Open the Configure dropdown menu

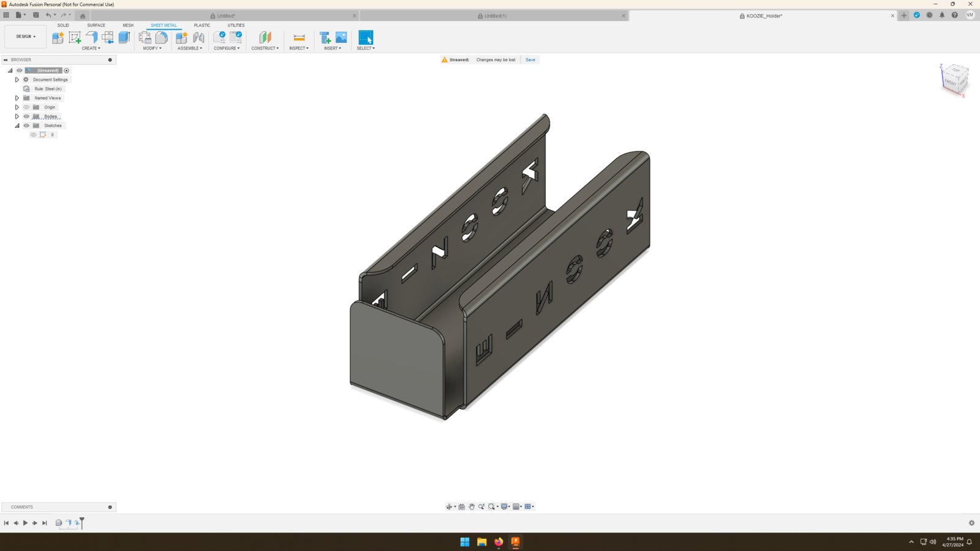(x=227, y=48)
